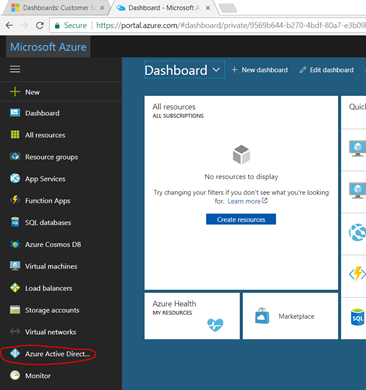Click the green Secure padlock icon
Viewport: 366px width, 390px height.
57,25
